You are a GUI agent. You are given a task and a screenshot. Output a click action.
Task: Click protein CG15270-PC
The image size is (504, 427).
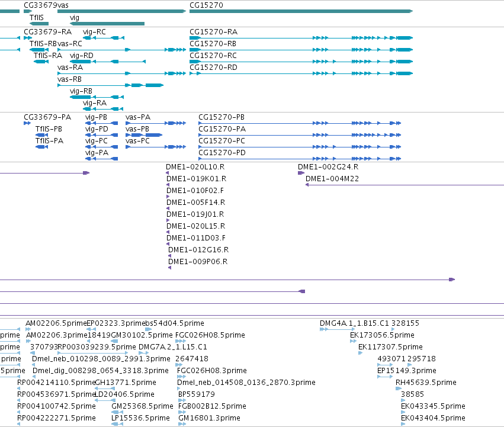[221, 141]
